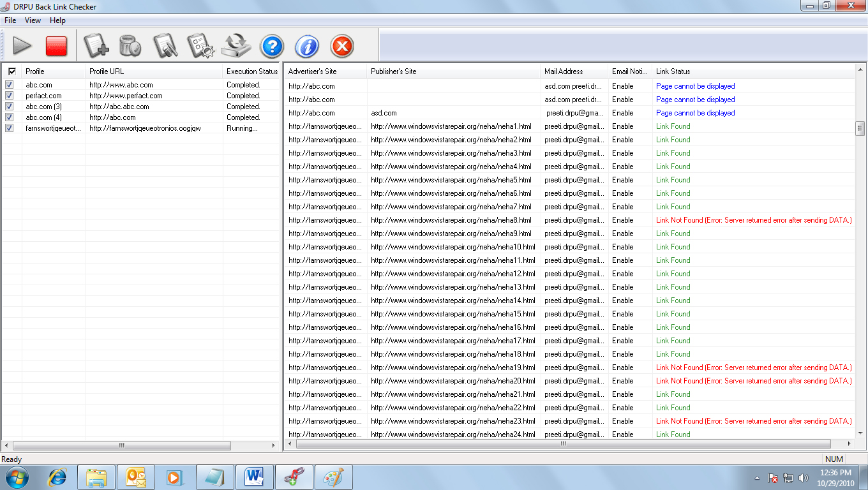
Task: Click the delete profile trash bin icon
Action: click(130, 46)
